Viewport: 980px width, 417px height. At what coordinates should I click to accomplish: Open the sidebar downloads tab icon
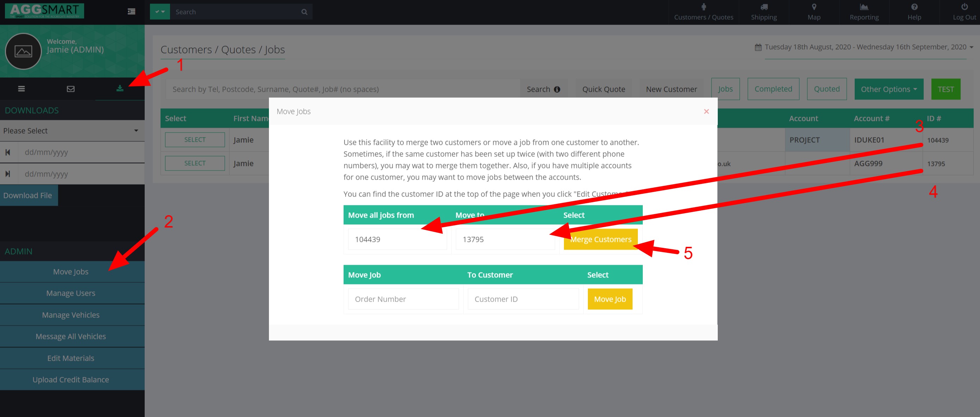click(x=120, y=89)
